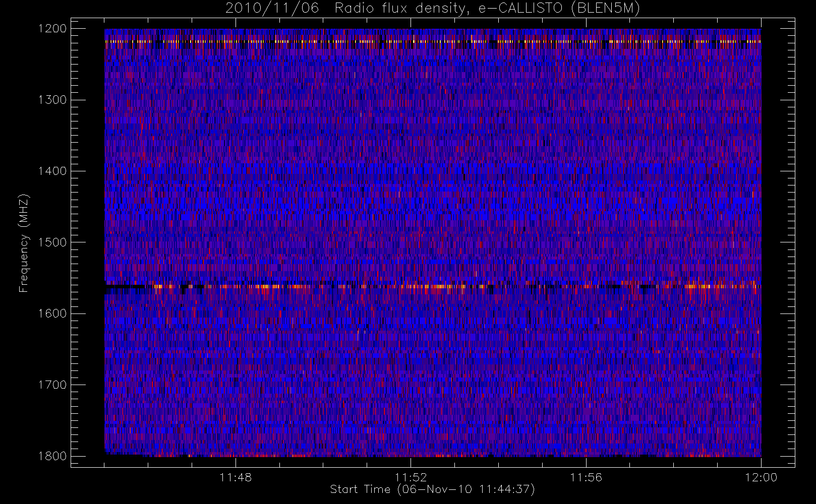
Task: Click the 12:00 time axis label
Action: tap(761, 477)
